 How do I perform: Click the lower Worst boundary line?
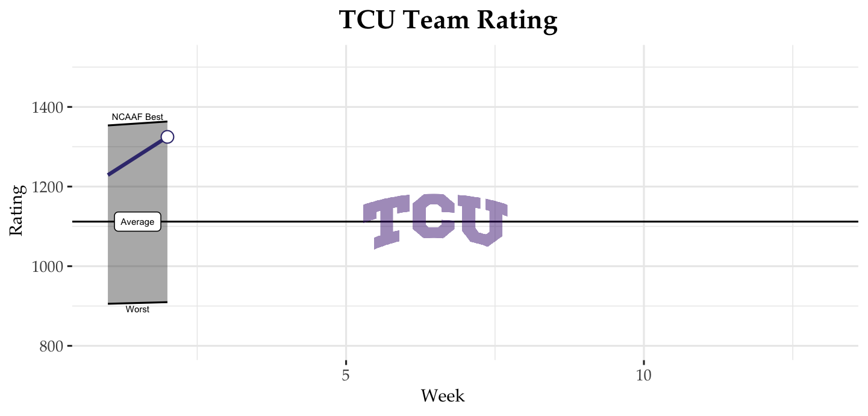point(120,303)
